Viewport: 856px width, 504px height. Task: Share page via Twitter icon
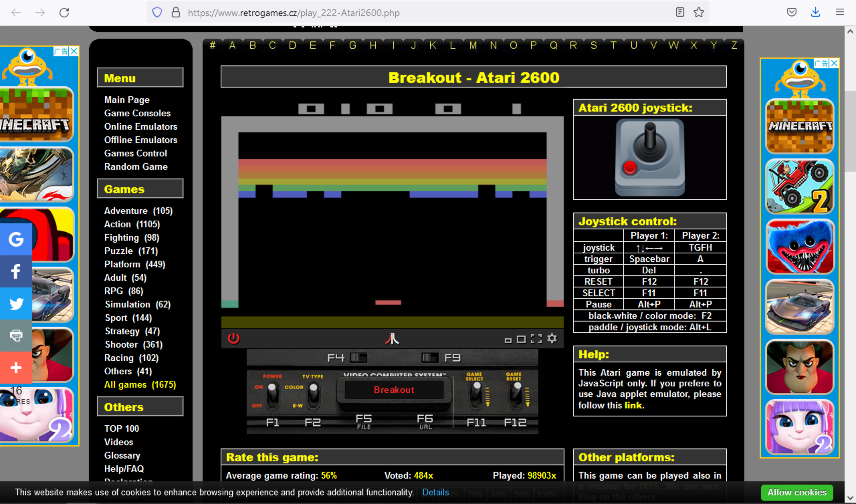(16, 303)
